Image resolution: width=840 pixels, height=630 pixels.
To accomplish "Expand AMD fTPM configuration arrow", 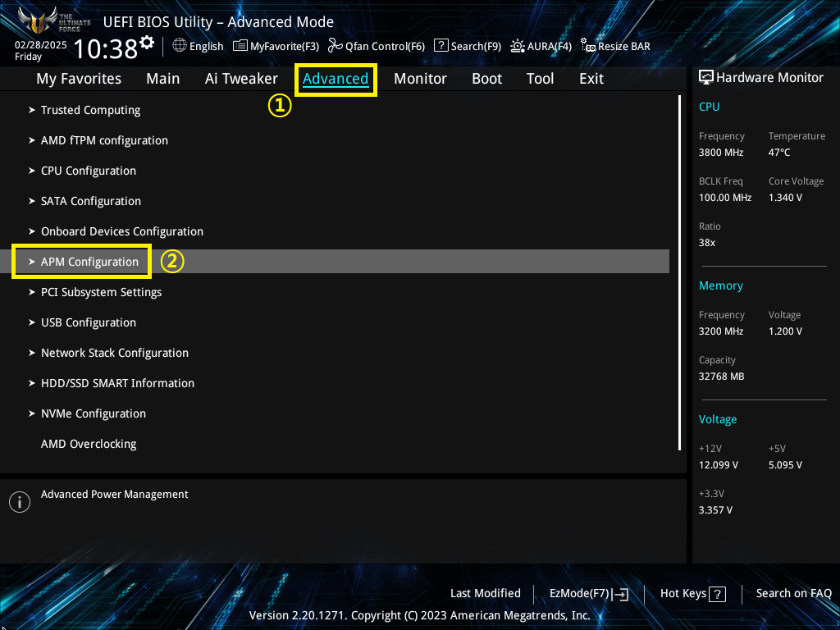I will (x=32, y=140).
